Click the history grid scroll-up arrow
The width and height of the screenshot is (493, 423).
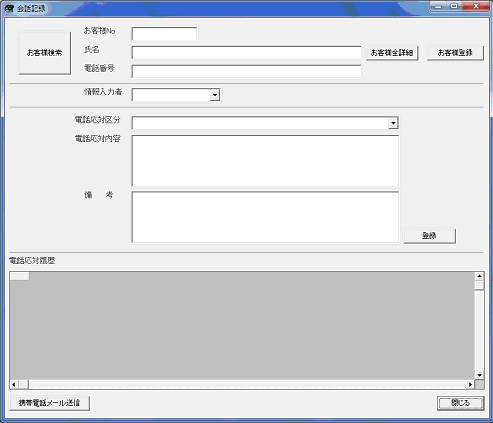pos(479,276)
